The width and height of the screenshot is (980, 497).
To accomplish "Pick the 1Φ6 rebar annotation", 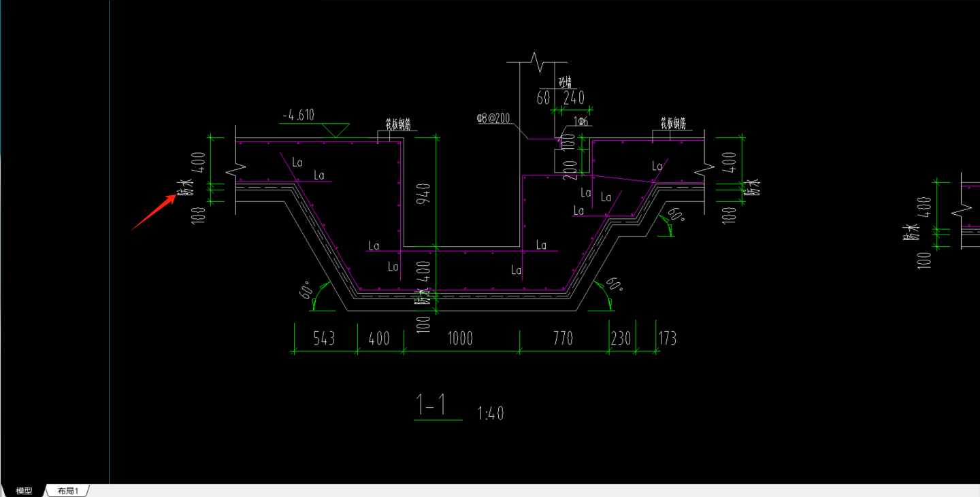I will (582, 121).
